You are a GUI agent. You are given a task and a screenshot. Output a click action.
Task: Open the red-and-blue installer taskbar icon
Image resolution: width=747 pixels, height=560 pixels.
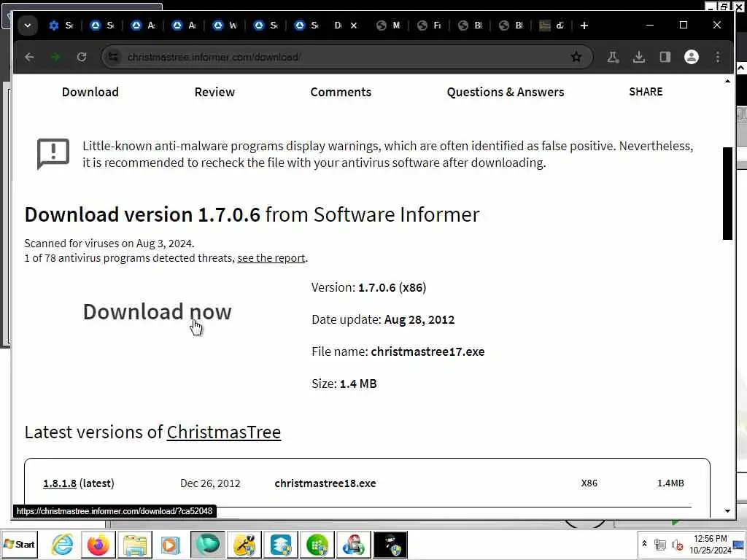point(354,544)
